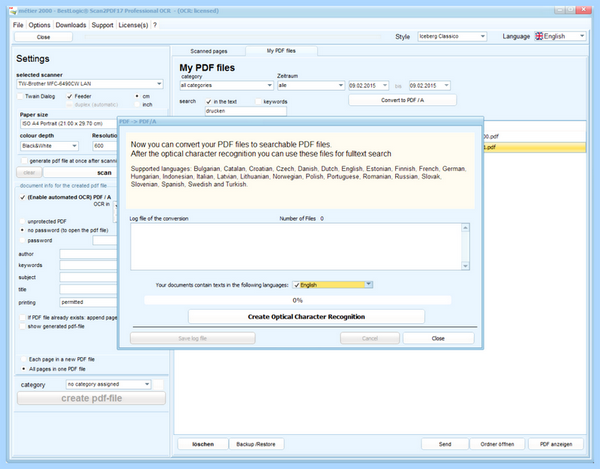Toggle the password checkbox
This screenshot has width=600, height=469.
coord(22,240)
